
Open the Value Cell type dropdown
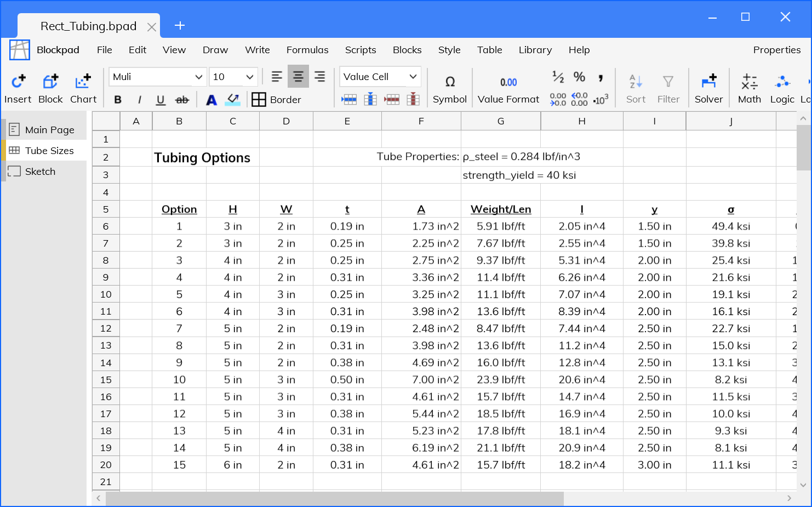coord(380,77)
